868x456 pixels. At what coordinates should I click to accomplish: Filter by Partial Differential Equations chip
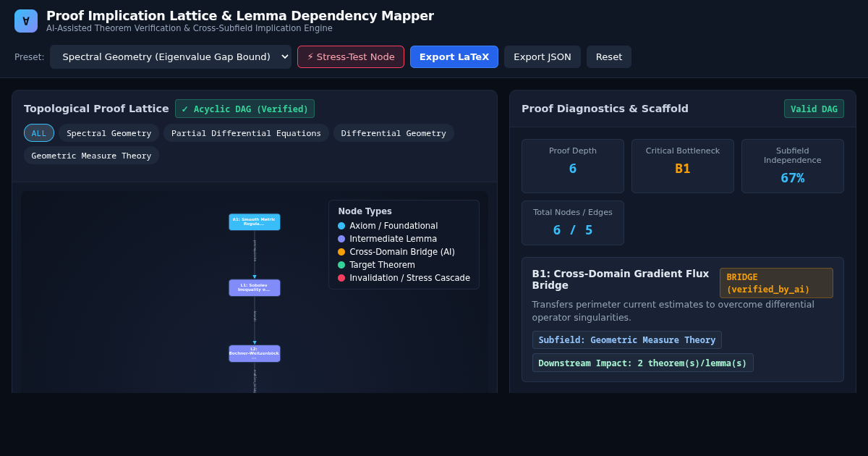click(246, 133)
